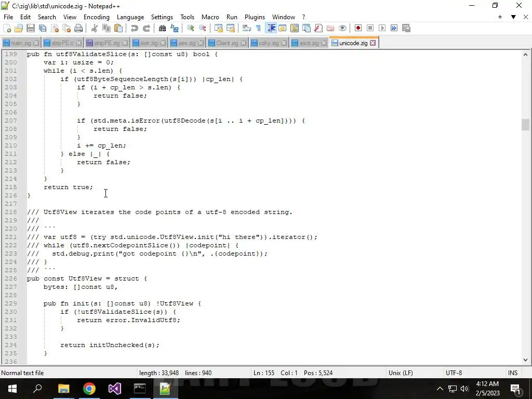Image resolution: width=532 pixels, height=399 pixels.
Task: Close all documents toolbar icon
Action: coord(66,28)
